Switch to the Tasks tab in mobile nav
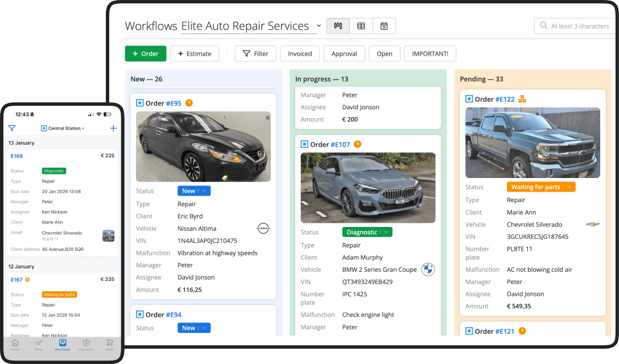The width and height of the screenshot is (619, 364). point(39,344)
